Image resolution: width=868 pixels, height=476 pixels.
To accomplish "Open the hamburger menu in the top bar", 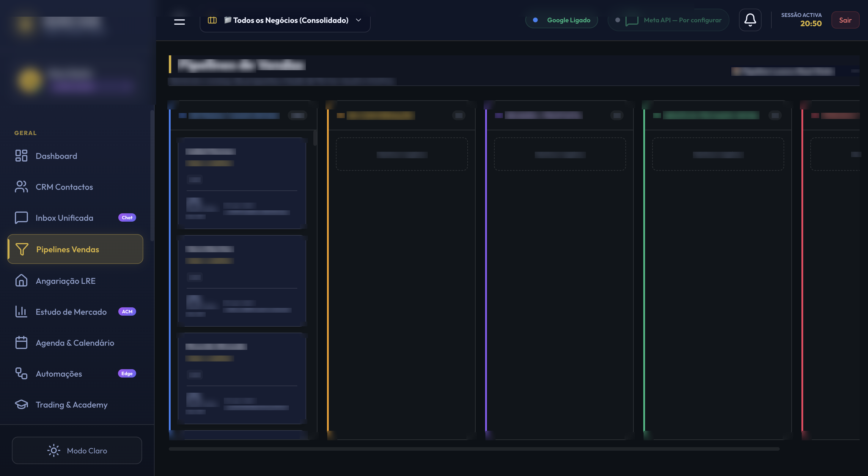I will (x=179, y=22).
